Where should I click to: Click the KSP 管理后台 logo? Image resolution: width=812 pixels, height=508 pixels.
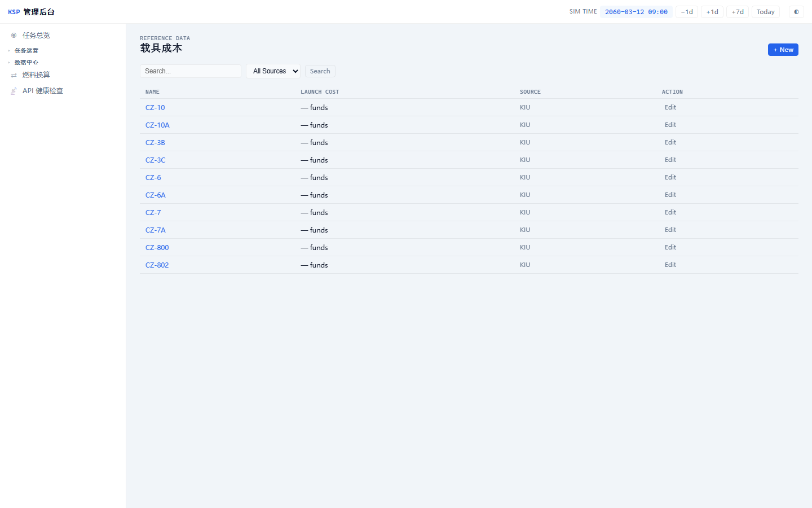32,12
